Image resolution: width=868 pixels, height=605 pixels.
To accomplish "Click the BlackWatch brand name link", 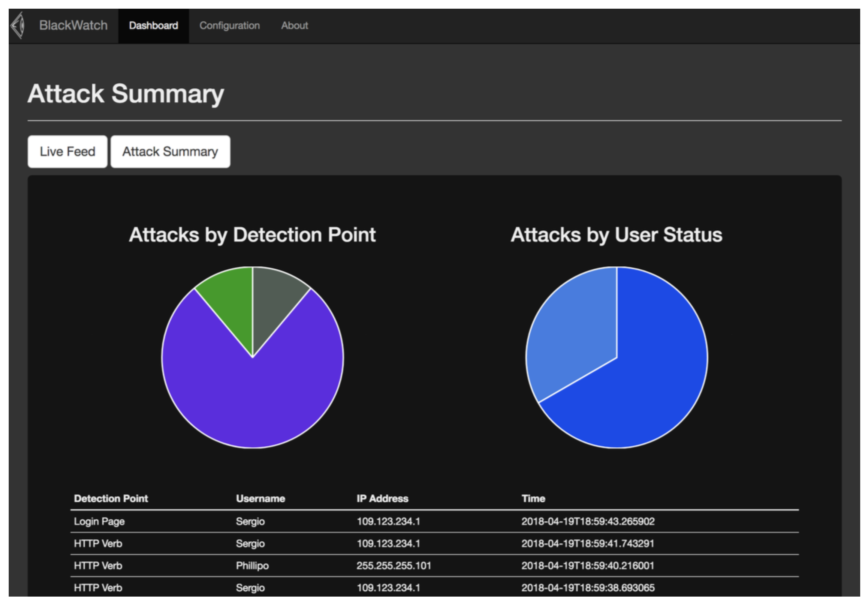I will point(73,25).
